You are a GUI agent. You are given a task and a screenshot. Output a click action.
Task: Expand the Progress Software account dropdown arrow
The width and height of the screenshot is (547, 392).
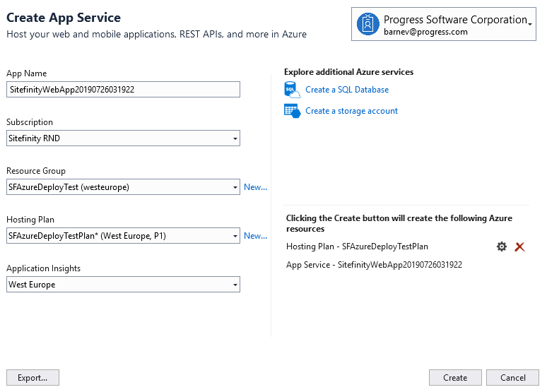530,24
